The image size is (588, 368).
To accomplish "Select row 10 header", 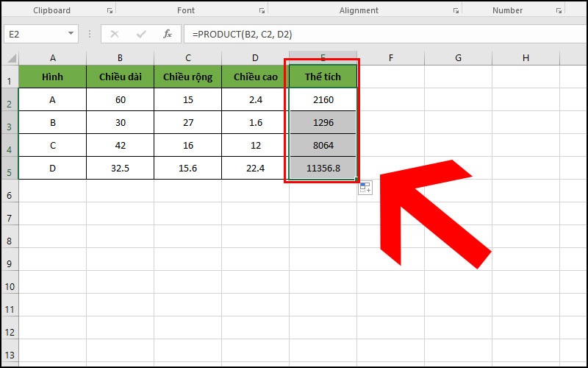I will pos(9,286).
